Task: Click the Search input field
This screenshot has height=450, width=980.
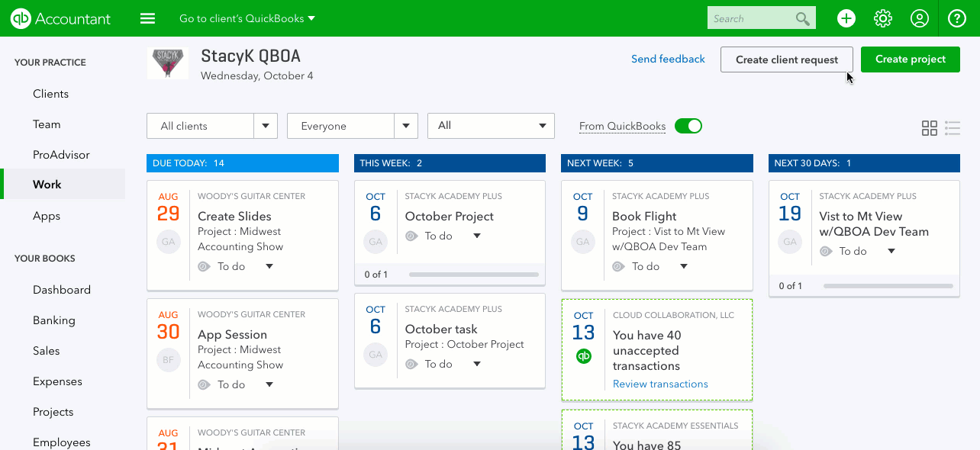Action: point(751,18)
